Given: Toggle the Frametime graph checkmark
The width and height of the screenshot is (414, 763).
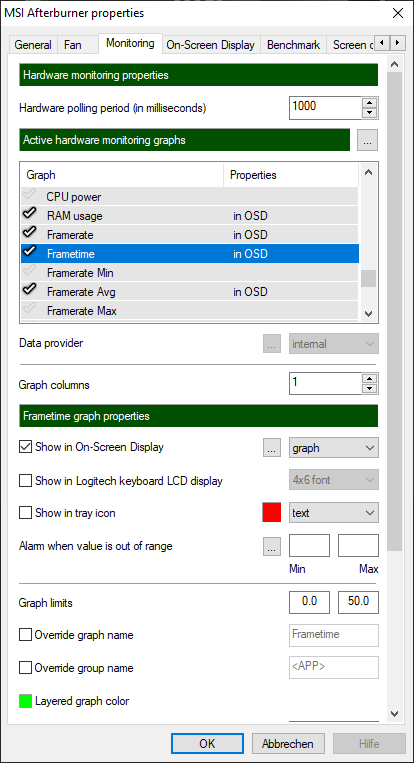Looking at the screenshot, I should tap(30, 252).
